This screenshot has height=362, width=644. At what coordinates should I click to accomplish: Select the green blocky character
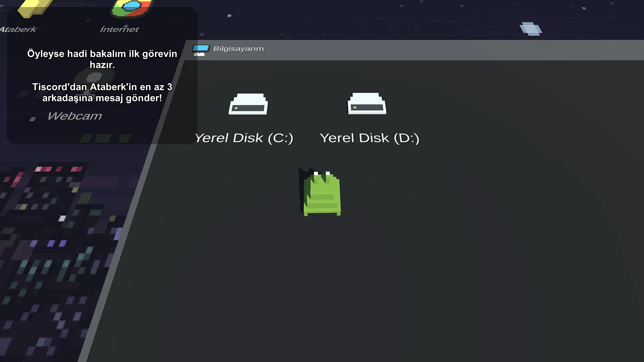pyautogui.click(x=322, y=194)
